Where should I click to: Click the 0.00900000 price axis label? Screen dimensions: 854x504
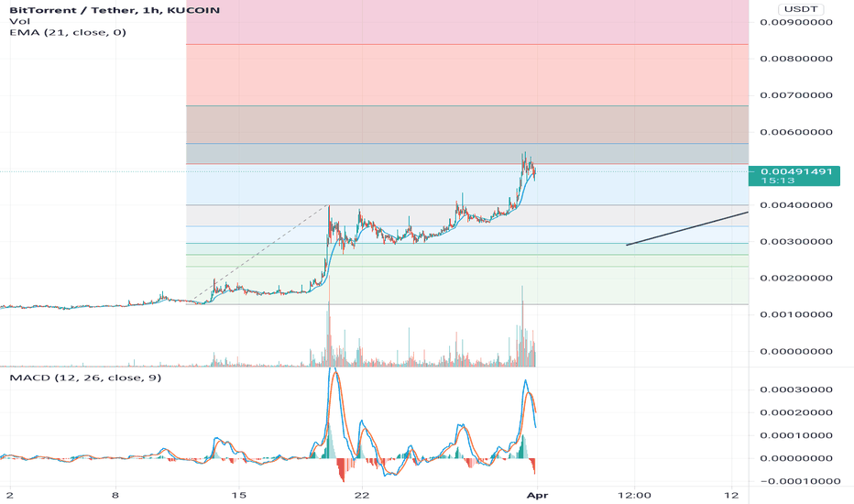click(x=796, y=22)
